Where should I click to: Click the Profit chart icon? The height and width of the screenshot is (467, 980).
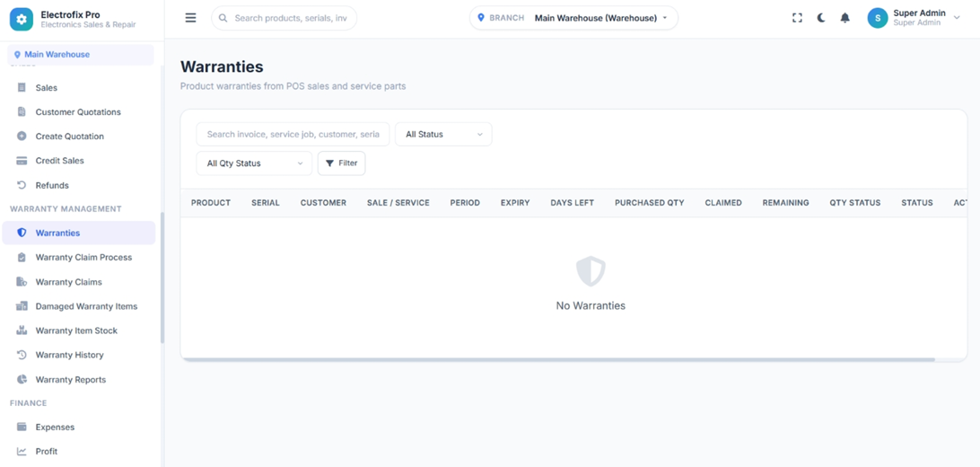pos(22,452)
